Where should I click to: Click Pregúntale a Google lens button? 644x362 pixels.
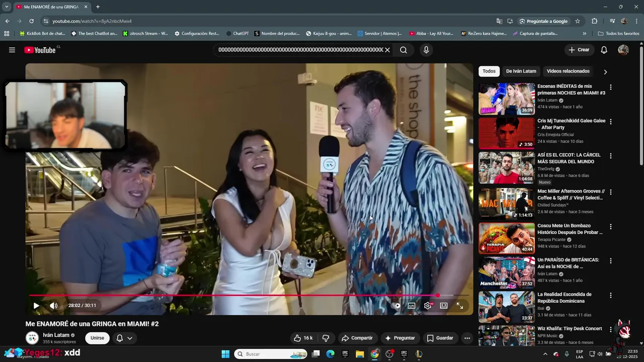pos(544,21)
